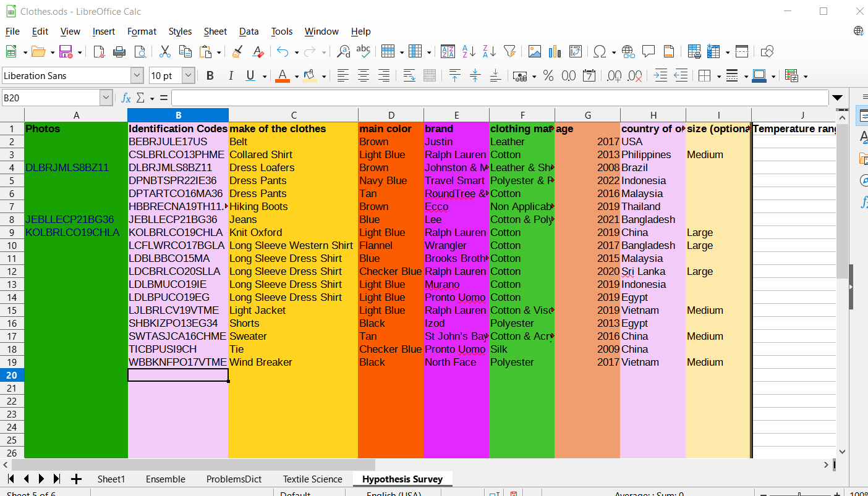Open the Function Wizard fx icon
The width and height of the screenshot is (868, 496).
[126, 98]
